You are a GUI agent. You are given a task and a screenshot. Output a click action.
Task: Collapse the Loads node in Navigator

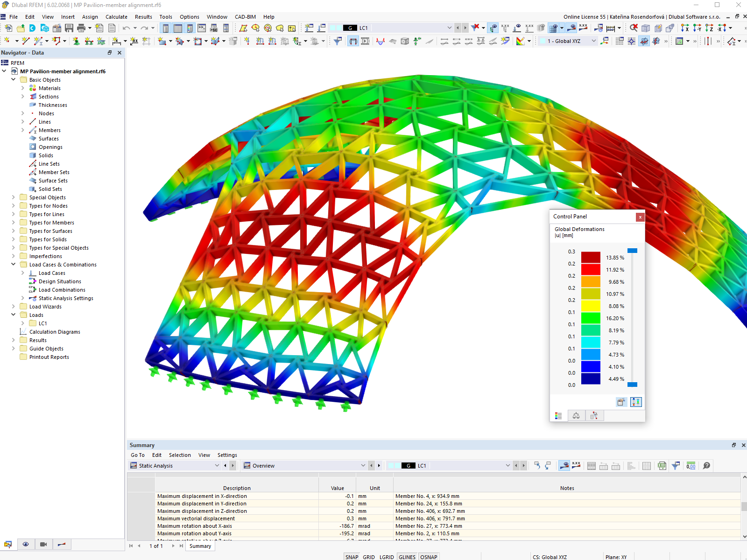pyautogui.click(x=13, y=315)
